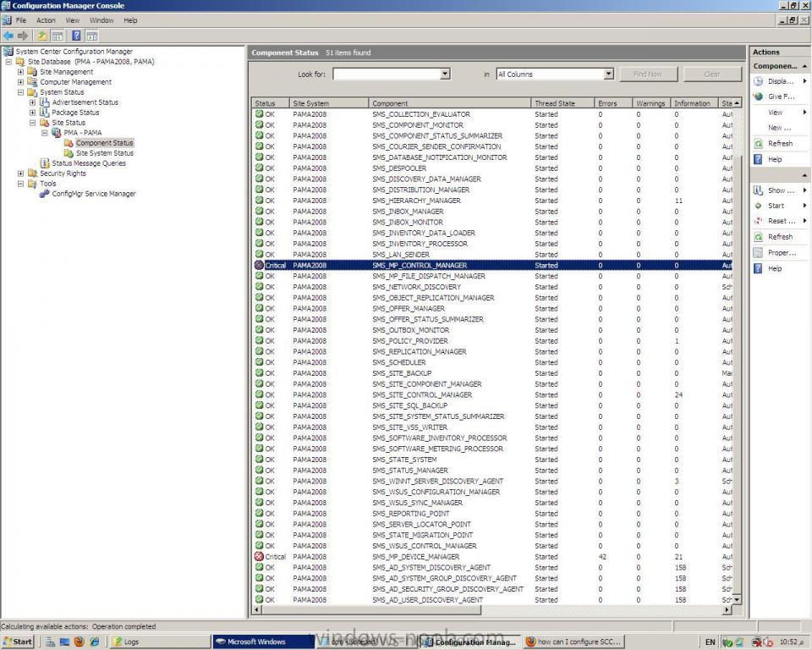
Task: Expand the Site Management tree node
Action: click(x=20, y=72)
